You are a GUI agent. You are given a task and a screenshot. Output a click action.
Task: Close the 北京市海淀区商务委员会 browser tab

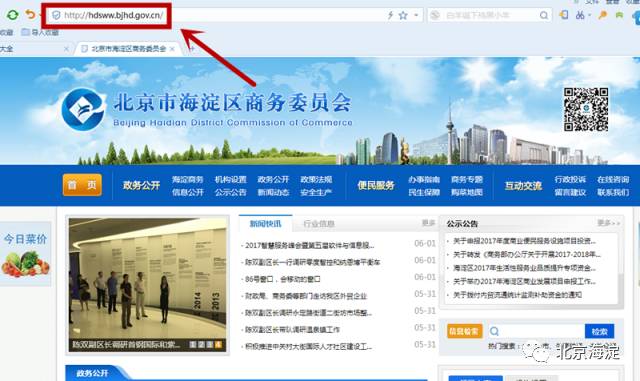[172, 49]
